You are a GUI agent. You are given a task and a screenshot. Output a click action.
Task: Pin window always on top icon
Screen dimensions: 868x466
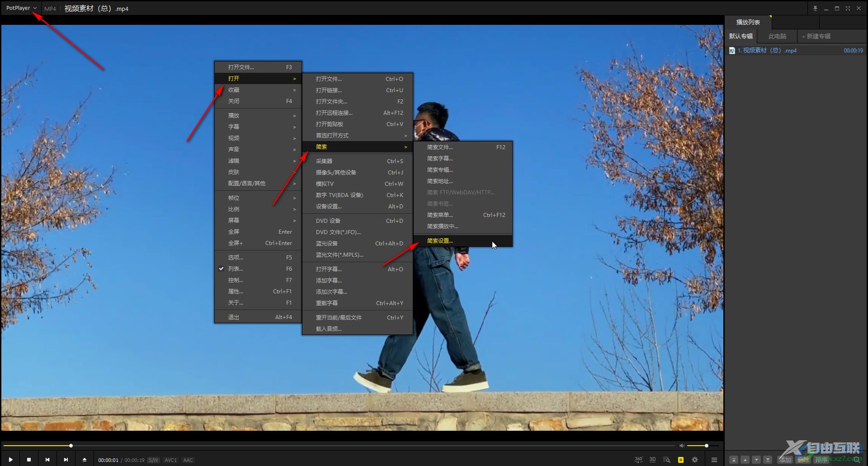pos(815,8)
